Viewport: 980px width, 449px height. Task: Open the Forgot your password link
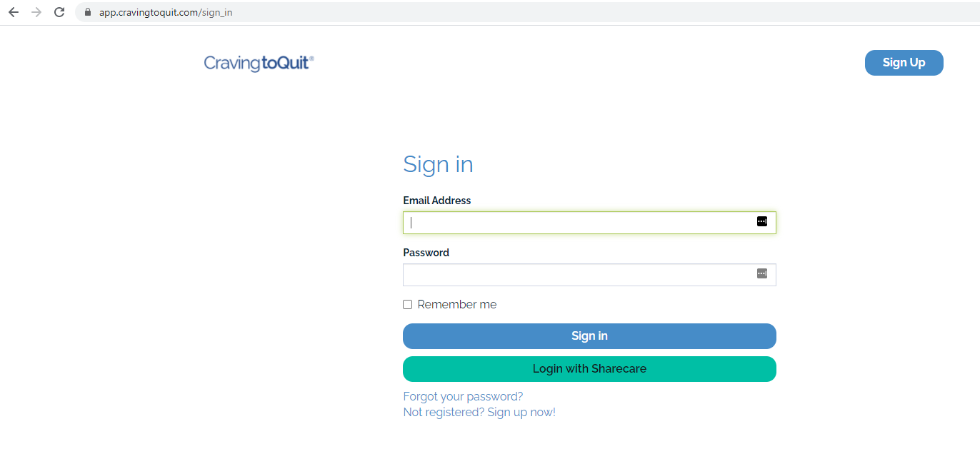coord(463,396)
